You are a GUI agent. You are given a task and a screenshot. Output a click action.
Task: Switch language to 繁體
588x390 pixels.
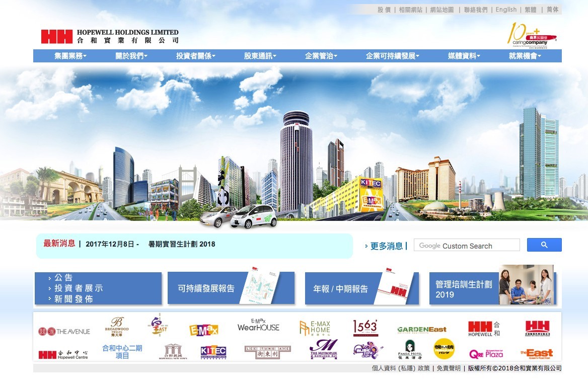coord(531,10)
